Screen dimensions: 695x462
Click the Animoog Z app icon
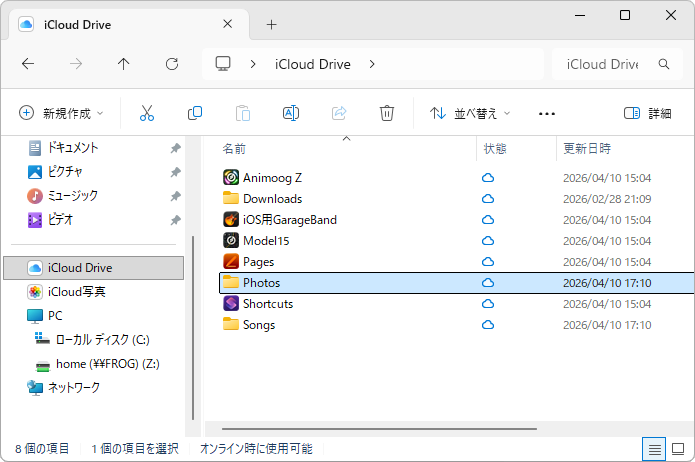click(231, 177)
